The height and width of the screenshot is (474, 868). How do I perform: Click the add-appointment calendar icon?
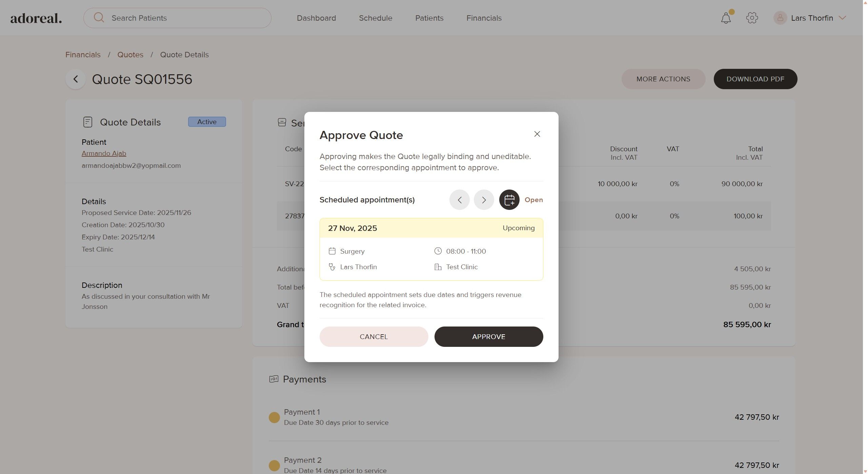pos(509,200)
